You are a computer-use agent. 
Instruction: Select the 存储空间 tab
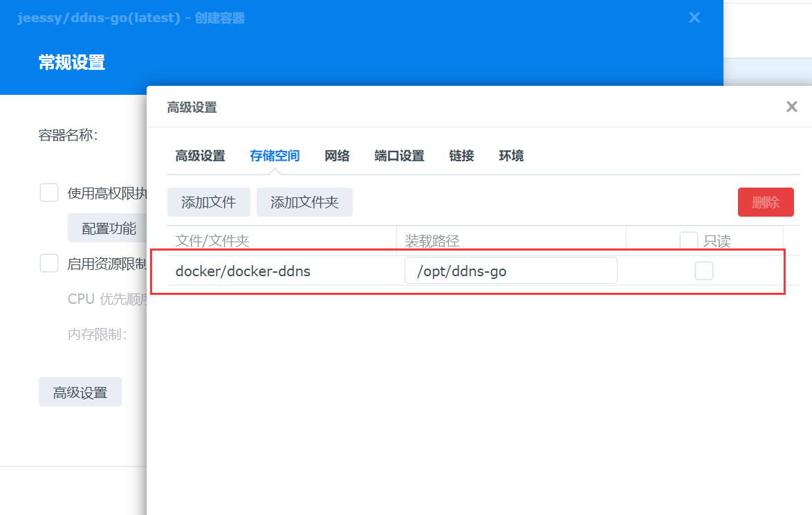(x=275, y=156)
